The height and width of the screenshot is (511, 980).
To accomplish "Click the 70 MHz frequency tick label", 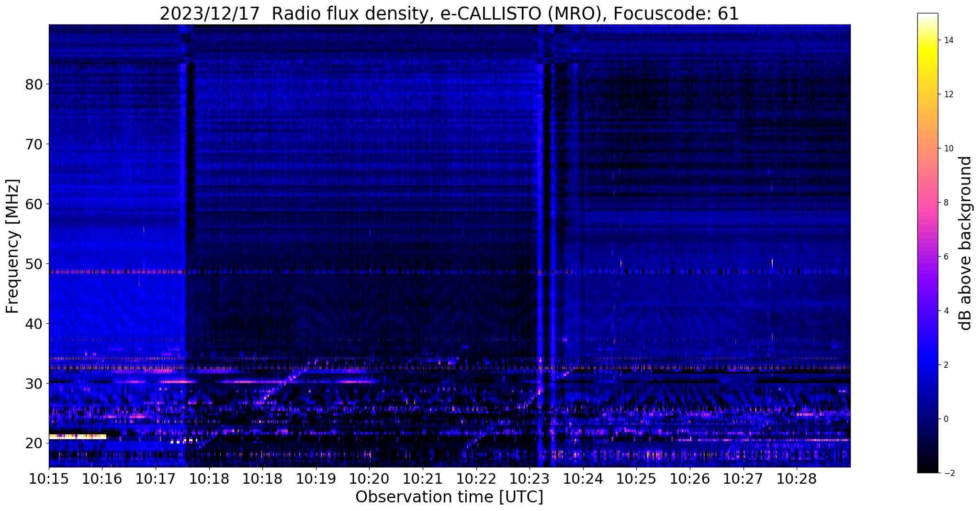I will coord(34,144).
